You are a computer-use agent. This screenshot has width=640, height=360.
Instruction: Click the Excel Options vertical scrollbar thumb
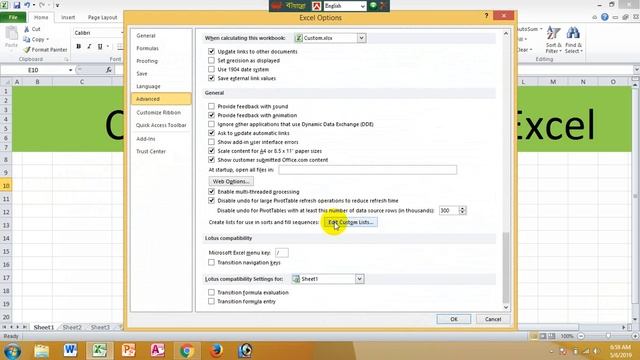pos(506,267)
